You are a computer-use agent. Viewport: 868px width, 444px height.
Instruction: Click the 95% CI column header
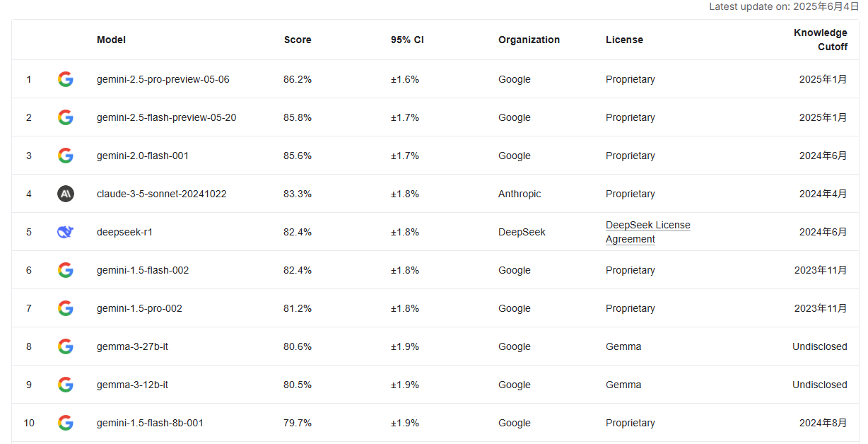point(407,40)
